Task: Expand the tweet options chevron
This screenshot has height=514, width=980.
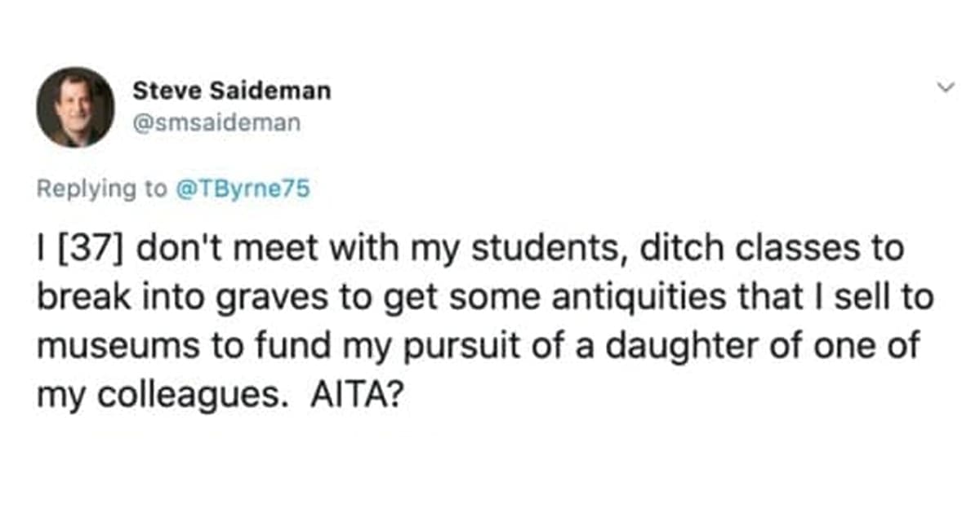Action: click(947, 87)
